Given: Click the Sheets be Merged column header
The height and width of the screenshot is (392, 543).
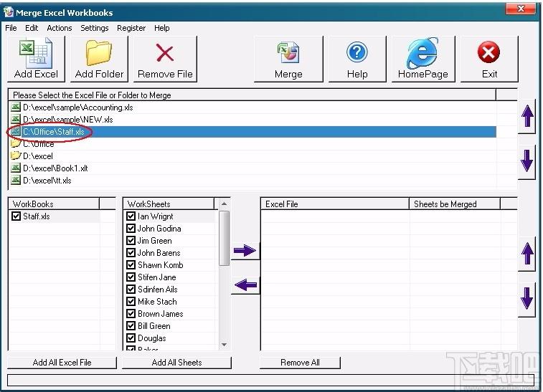Looking at the screenshot, I should (x=455, y=204).
